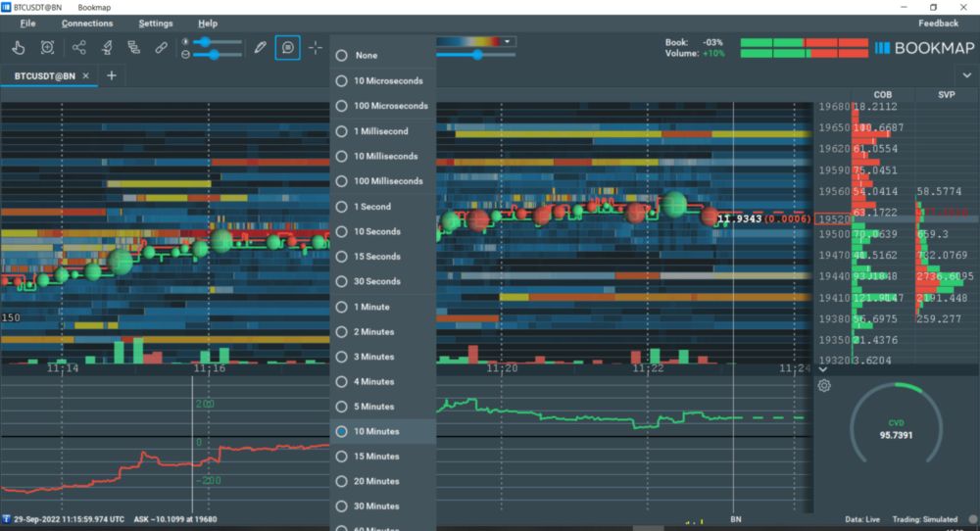Select the 5 Minutes option

(x=382, y=407)
